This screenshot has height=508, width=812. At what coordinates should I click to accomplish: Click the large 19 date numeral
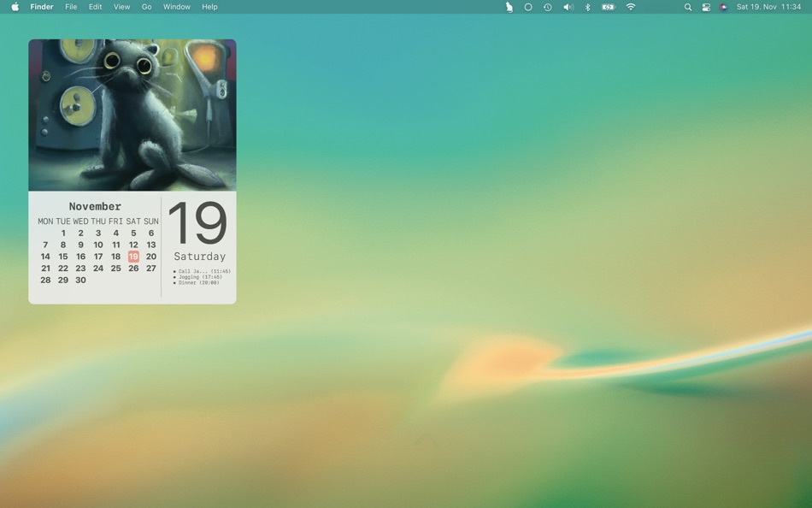tap(197, 223)
